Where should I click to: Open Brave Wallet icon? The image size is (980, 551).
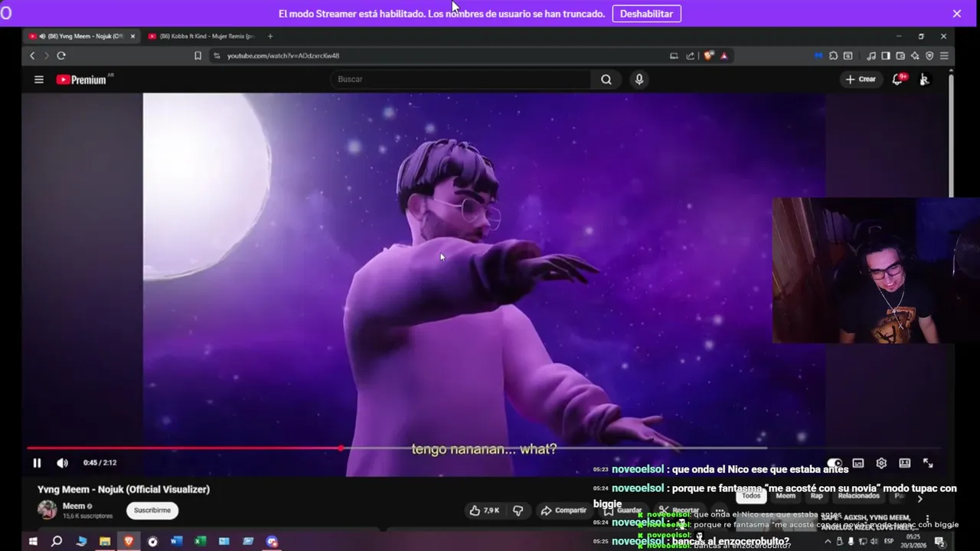click(x=900, y=56)
